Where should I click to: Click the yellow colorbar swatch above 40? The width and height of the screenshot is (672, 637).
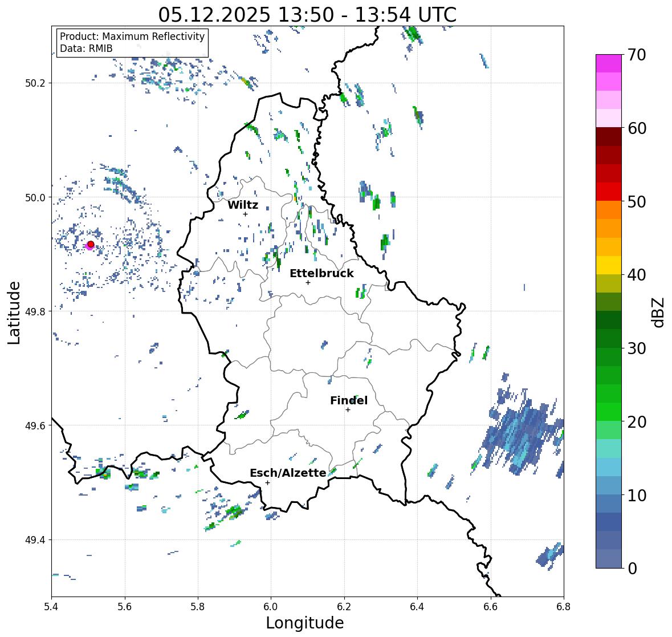[609, 265]
